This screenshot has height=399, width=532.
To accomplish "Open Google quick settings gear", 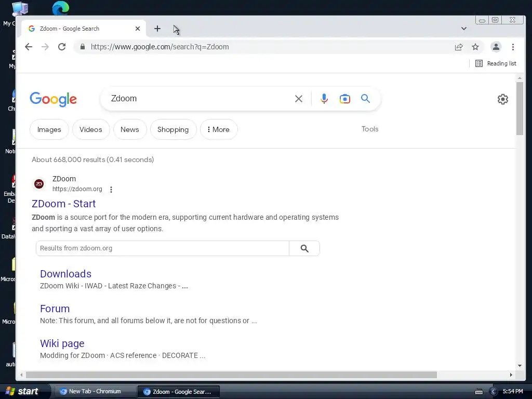I will pos(503,99).
